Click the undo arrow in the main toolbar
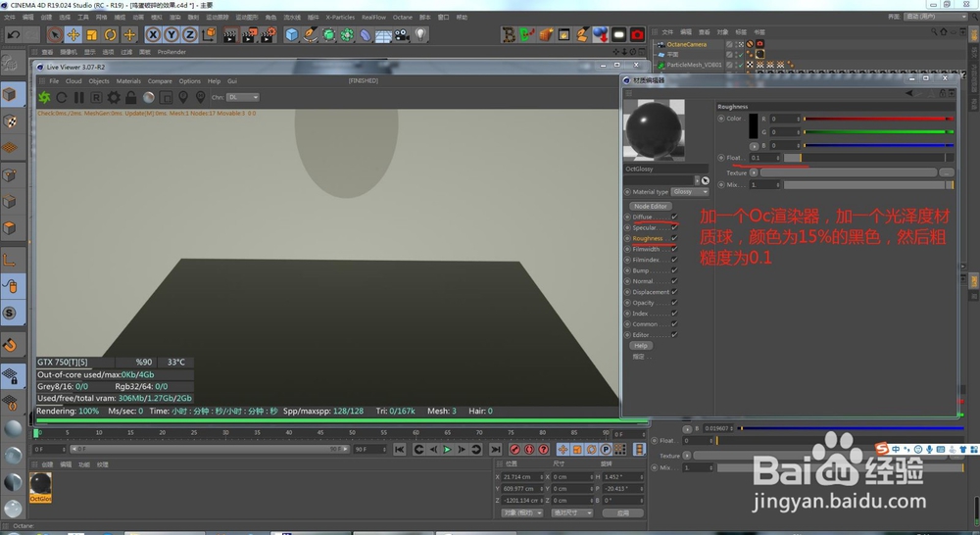This screenshot has height=535, width=980. (x=13, y=35)
